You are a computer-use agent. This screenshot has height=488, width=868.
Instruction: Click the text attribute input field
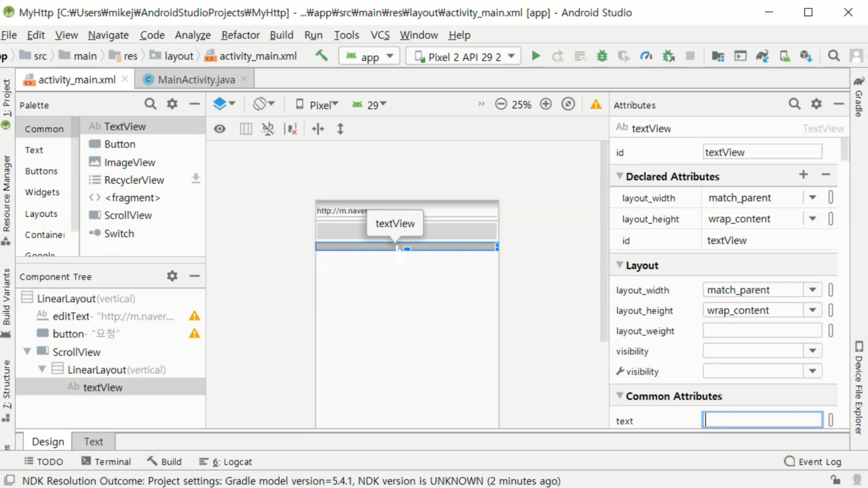(x=762, y=420)
